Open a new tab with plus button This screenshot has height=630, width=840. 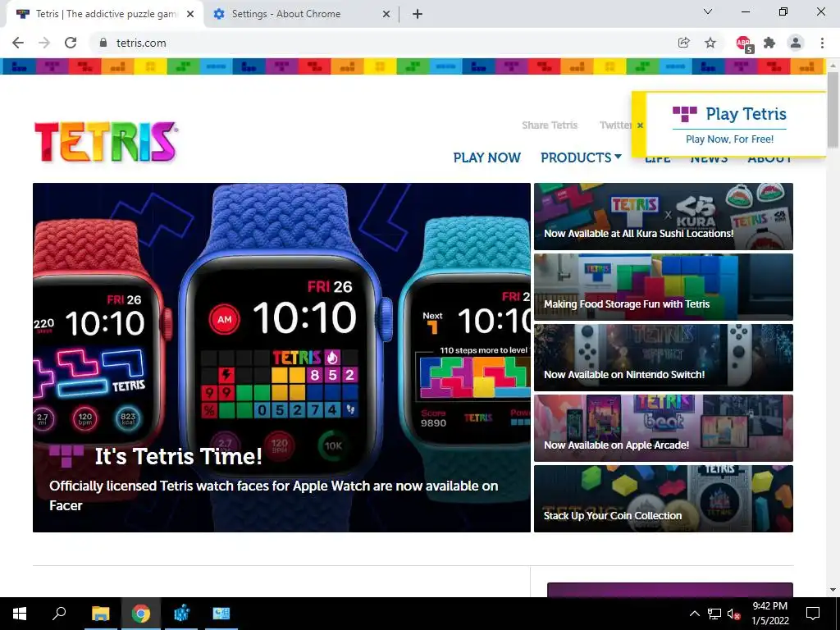click(x=418, y=15)
